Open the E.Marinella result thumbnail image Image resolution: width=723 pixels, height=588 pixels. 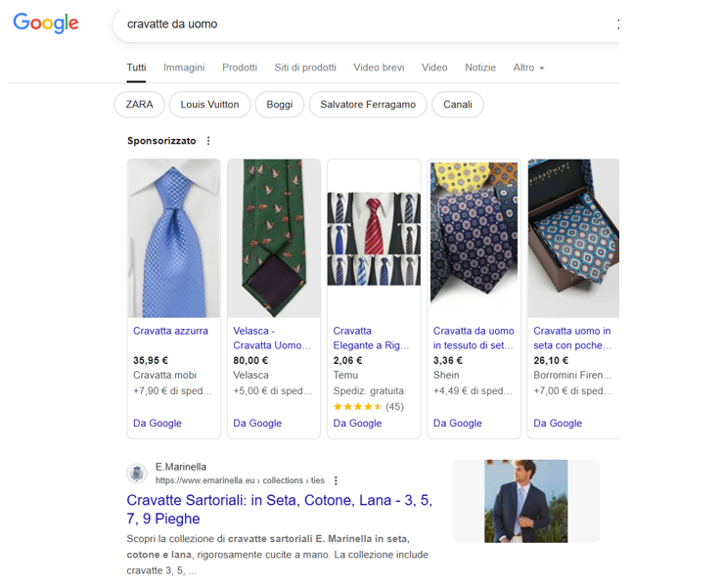(525, 501)
